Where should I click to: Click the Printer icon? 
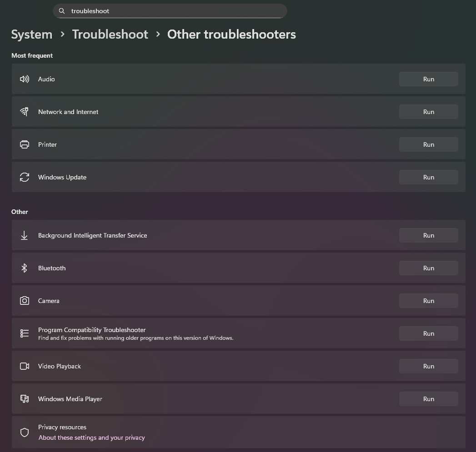[x=25, y=144]
